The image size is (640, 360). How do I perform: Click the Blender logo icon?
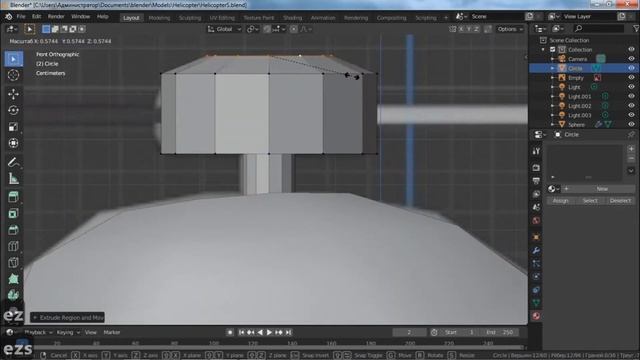[9, 17]
